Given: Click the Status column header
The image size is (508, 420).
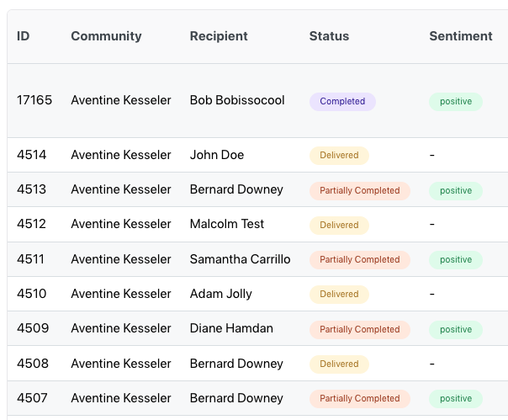Looking at the screenshot, I should click(x=329, y=36).
